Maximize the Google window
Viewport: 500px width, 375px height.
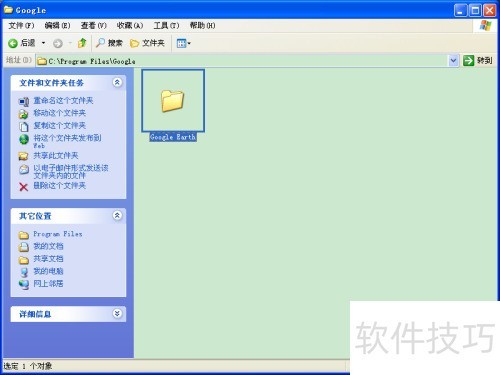[x=475, y=10]
